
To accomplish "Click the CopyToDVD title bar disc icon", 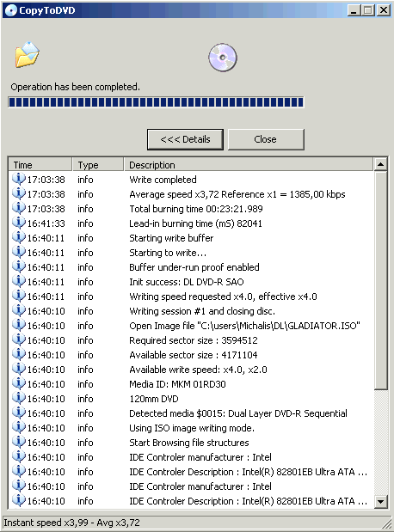I will point(11,10).
